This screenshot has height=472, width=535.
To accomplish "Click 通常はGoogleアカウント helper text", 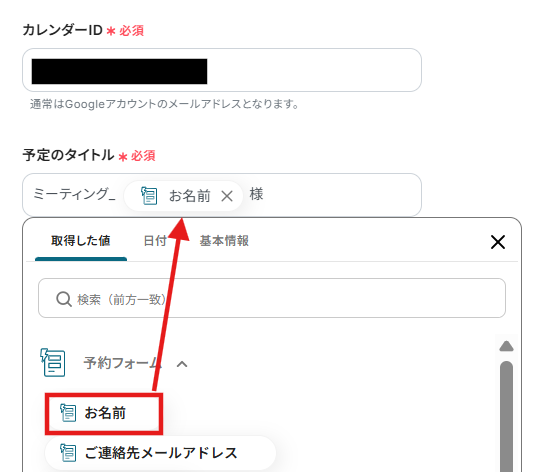I will [164, 104].
